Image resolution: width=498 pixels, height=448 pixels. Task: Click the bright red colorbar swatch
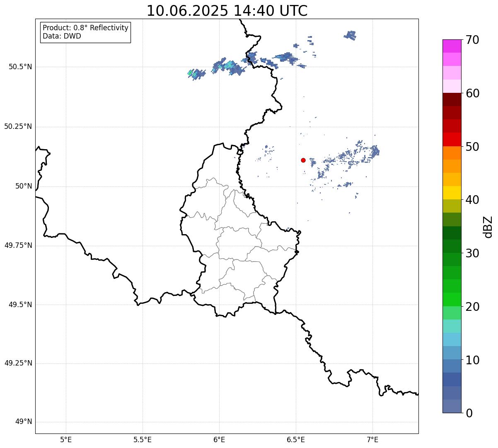click(x=452, y=139)
